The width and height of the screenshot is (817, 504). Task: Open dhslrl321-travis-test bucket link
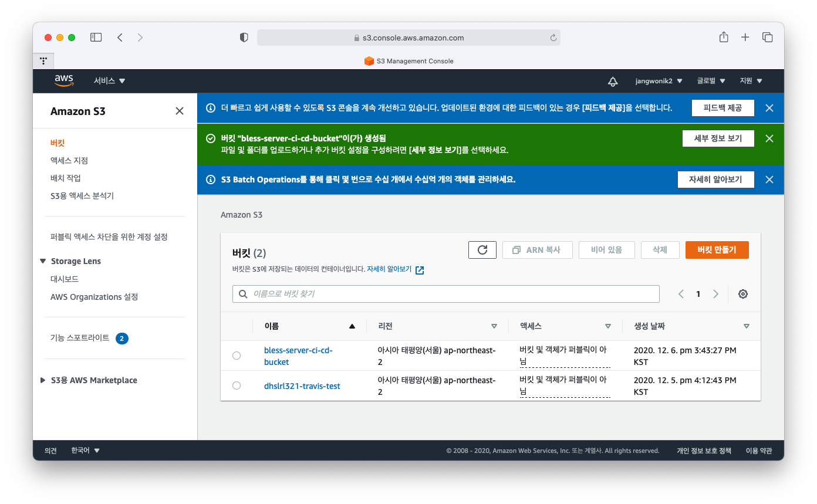coord(302,386)
